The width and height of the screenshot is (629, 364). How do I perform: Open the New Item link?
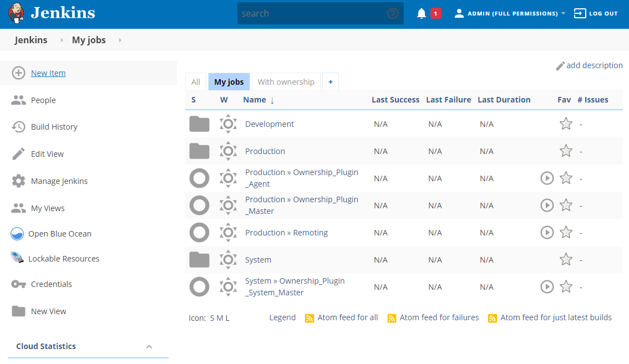[x=48, y=73]
